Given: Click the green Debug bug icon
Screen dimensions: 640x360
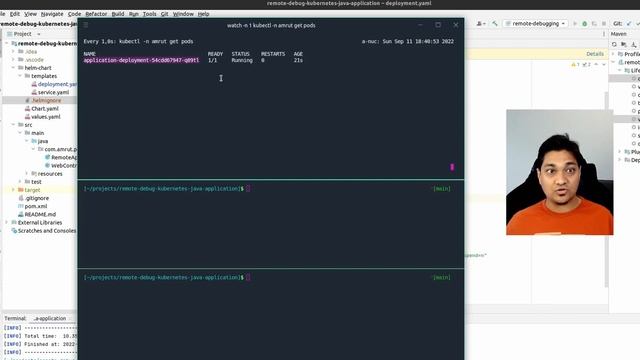Looking at the screenshot, I should click(x=584, y=24).
